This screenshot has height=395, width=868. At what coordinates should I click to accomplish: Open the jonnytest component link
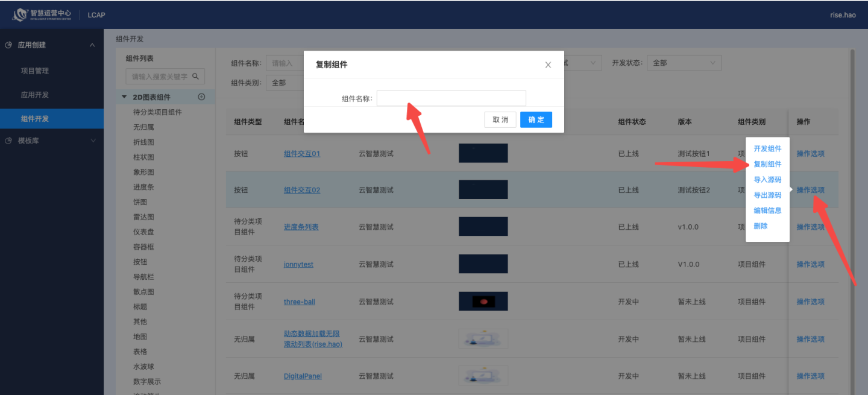point(298,264)
